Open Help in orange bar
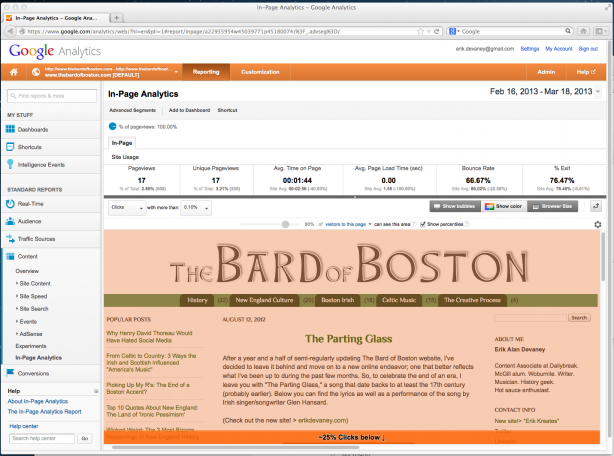614x456 pixels. point(586,72)
